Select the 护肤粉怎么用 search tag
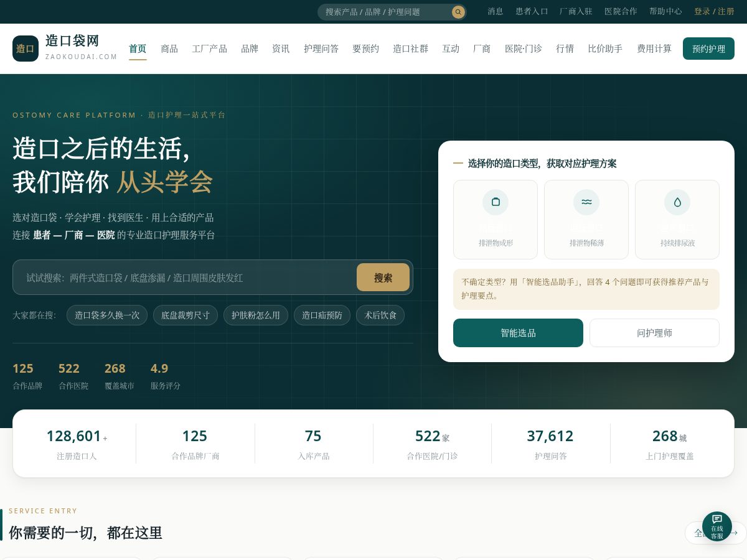 point(256,315)
